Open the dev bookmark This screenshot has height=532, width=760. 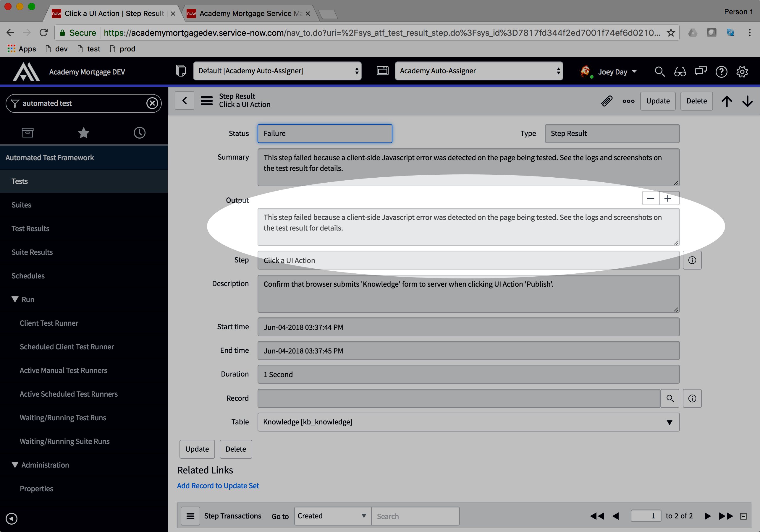(56, 49)
